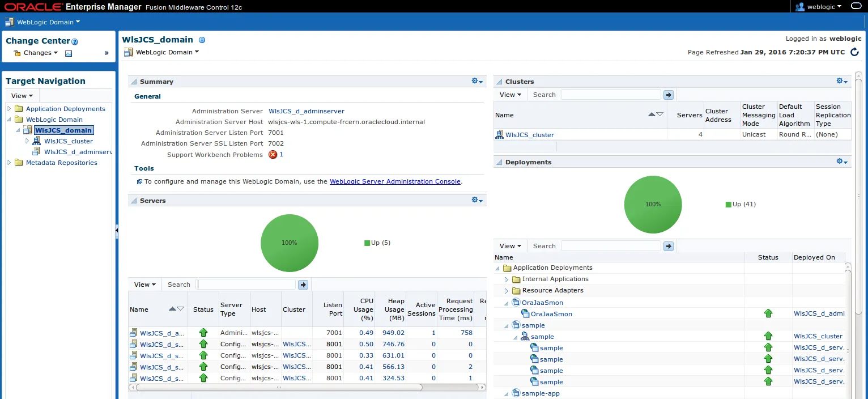
Task: Expand Internal Applications in Deployments tree
Action: click(507, 279)
